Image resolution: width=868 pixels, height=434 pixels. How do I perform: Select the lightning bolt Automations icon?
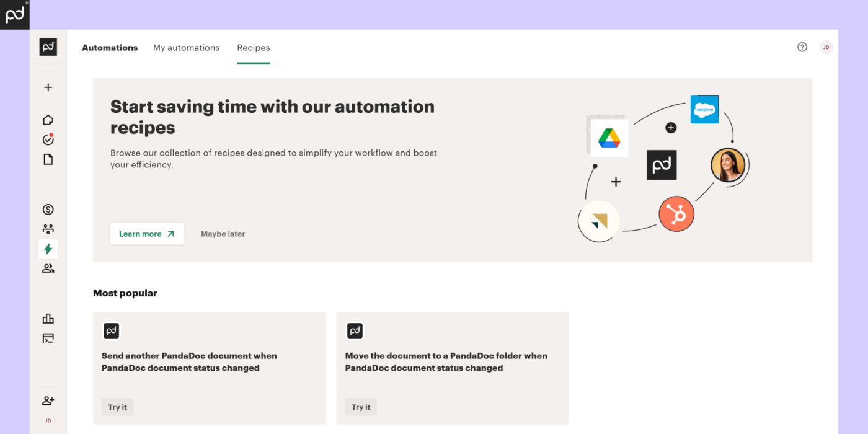coord(48,249)
